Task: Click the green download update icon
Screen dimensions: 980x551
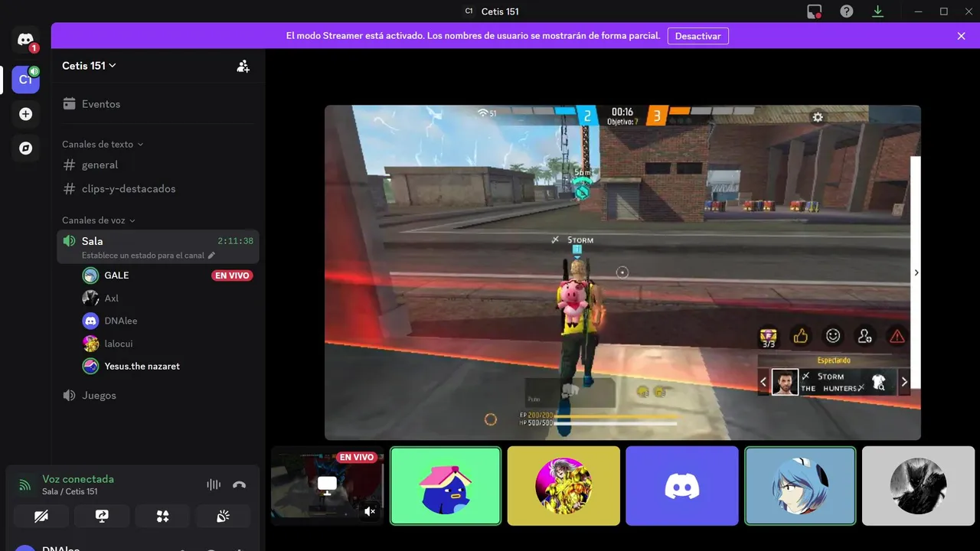Action: [x=877, y=11]
